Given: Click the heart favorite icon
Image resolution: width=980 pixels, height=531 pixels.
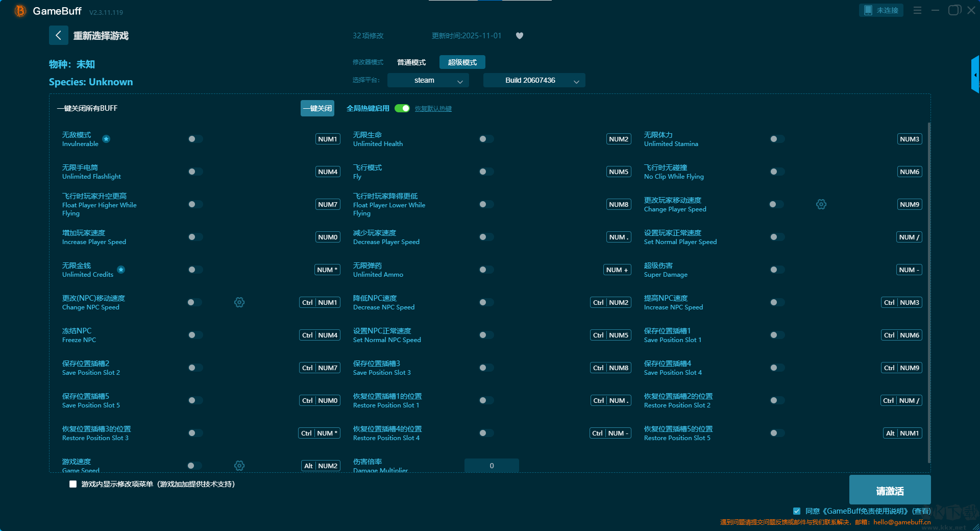Looking at the screenshot, I should (x=520, y=36).
